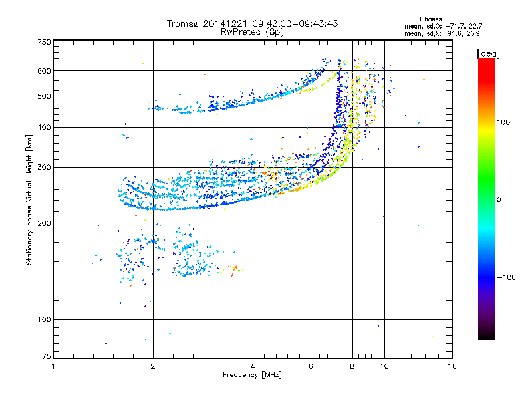Click y-axis tick label '200'

(x=44, y=223)
